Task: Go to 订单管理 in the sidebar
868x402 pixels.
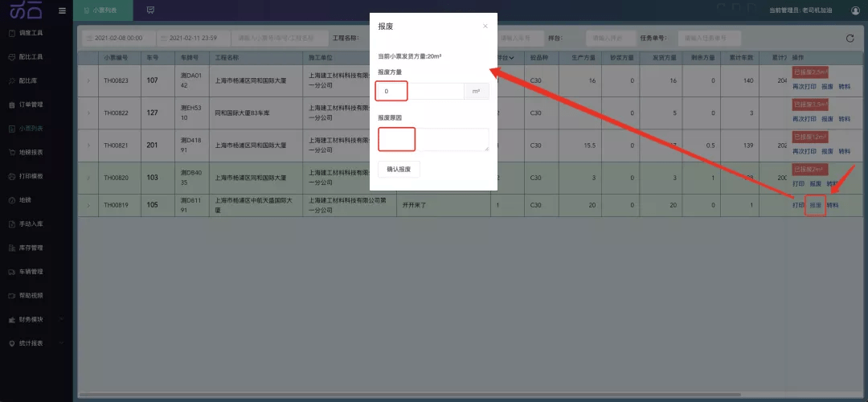Action: click(x=31, y=105)
